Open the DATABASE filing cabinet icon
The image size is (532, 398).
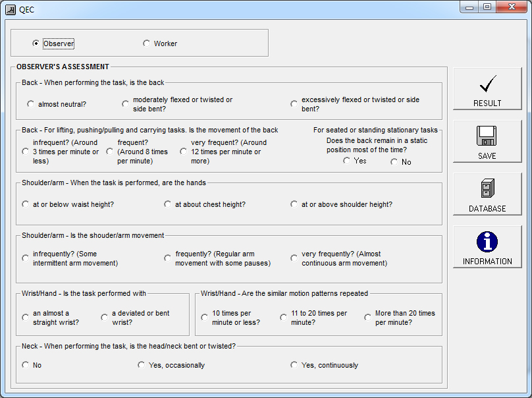tap(487, 188)
